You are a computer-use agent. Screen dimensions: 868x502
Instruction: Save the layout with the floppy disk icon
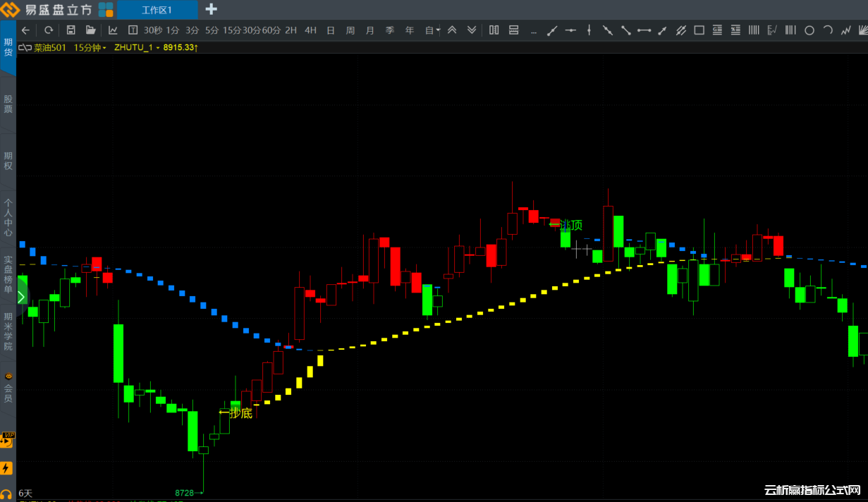click(71, 30)
